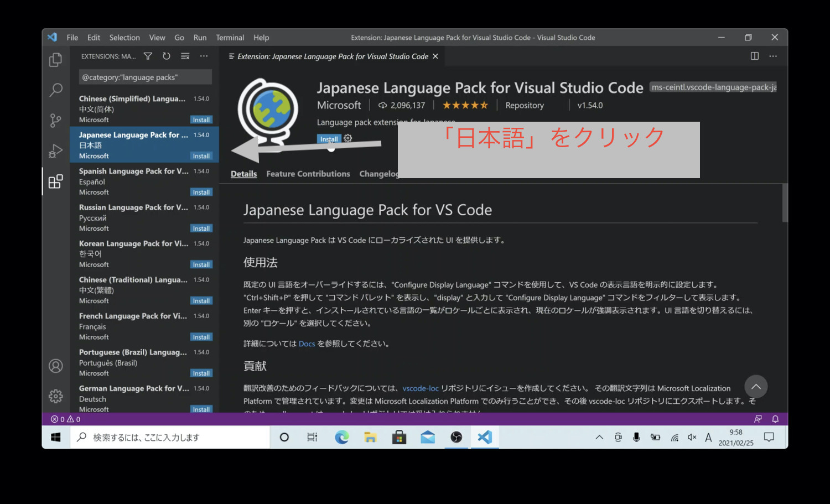Click errors and warnings status bar item
The image size is (830, 504).
tap(65, 419)
